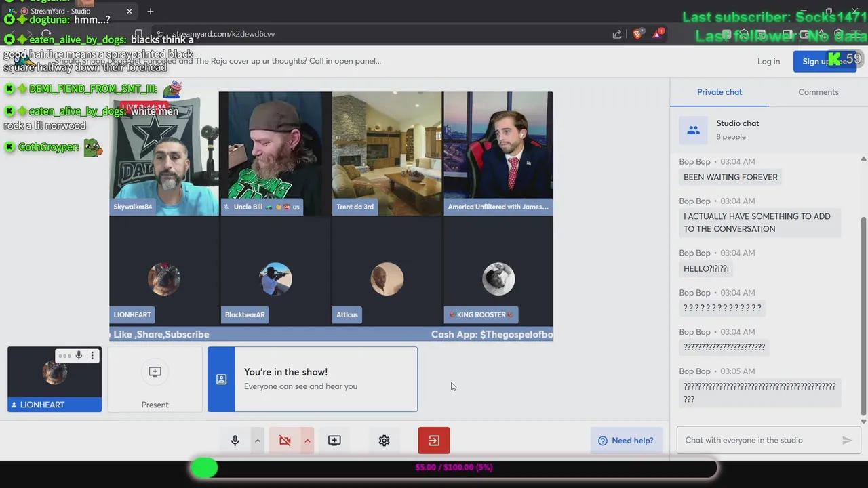
Task: Open the camera options red caret
Action: pyautogui.click(x=307, y=441)
